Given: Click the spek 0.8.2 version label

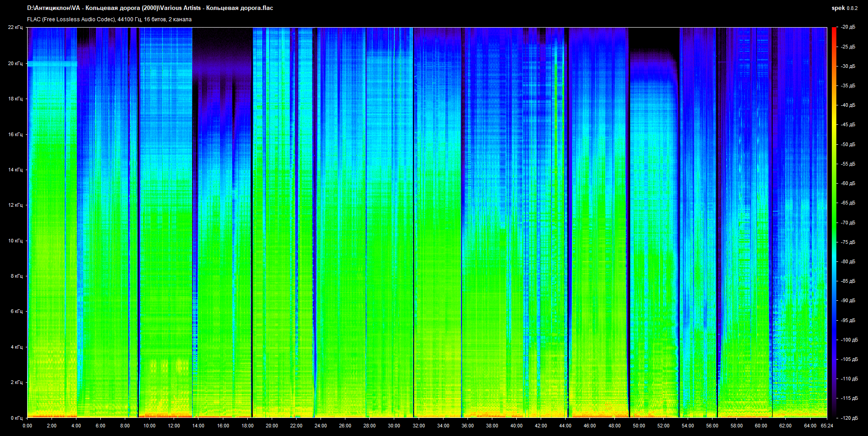Looking at the screenshot, I should click(844, 8).
